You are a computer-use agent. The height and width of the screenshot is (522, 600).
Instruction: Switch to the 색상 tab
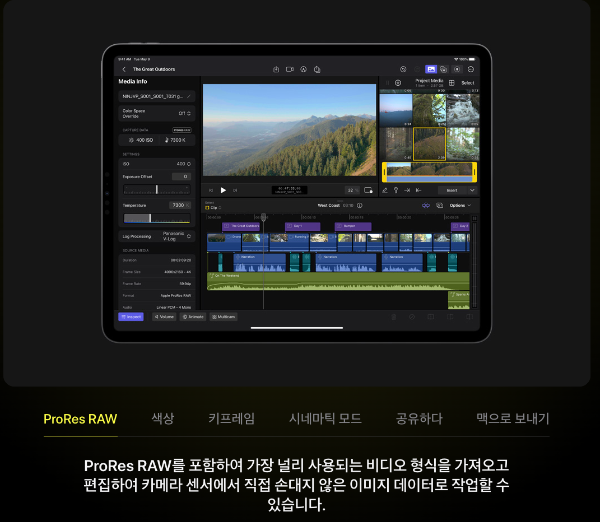(x=163, y=418)
